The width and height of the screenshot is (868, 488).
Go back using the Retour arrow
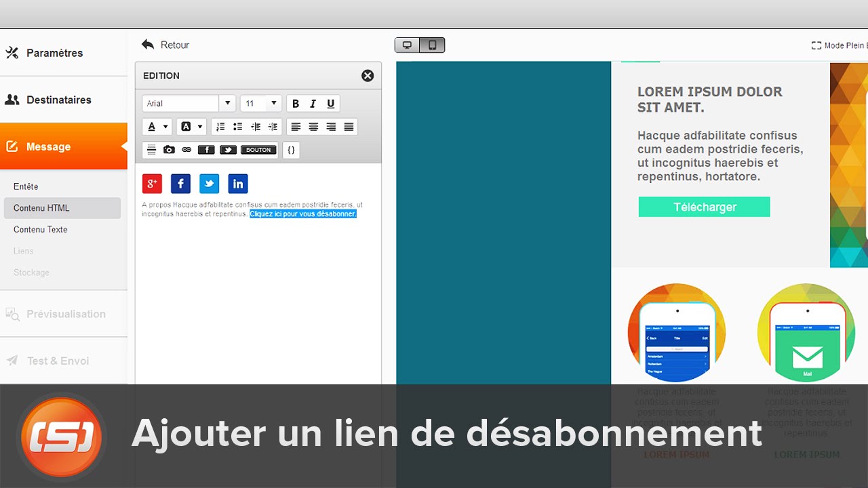coord(165,45)
